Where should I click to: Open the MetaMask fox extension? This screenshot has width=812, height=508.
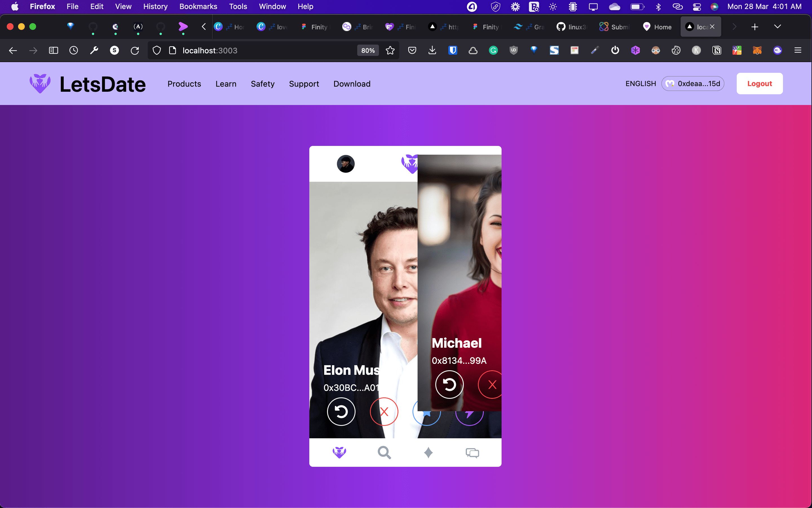[757, 51]
